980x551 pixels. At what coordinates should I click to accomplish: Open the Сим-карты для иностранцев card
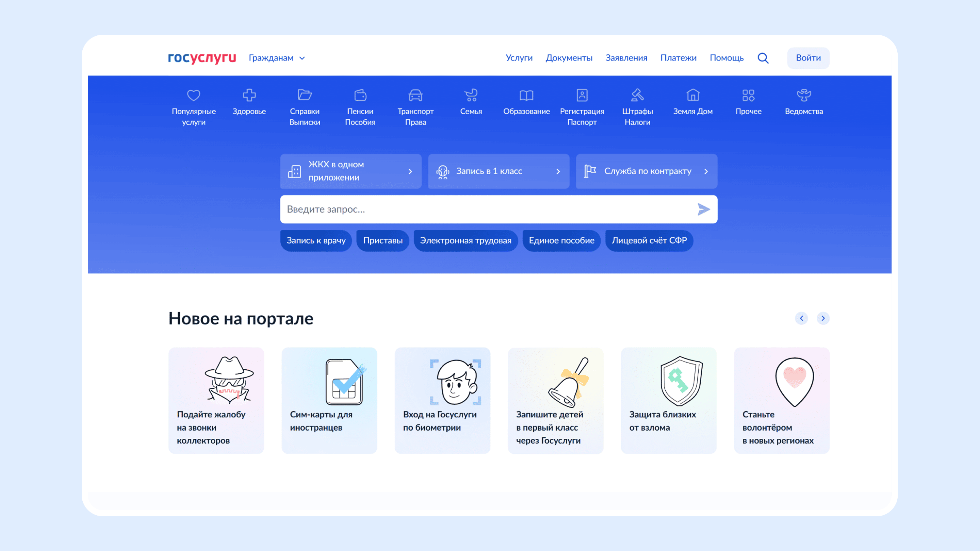(329, 400)
